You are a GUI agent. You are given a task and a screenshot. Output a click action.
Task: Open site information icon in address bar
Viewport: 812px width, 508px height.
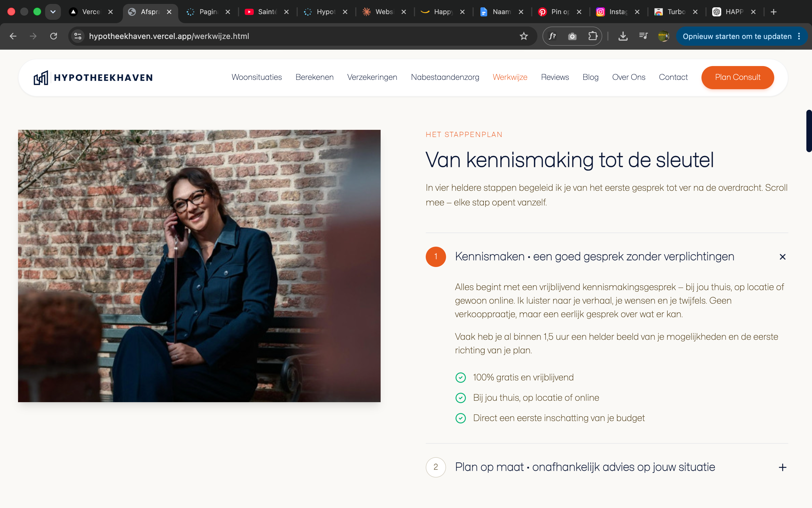pos(78,36)
